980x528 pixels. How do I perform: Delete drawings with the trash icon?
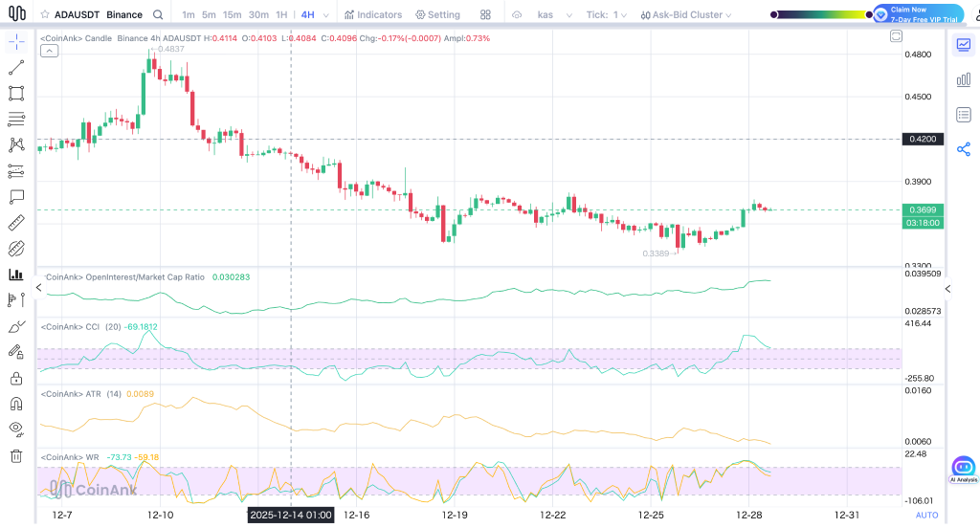click(16, 456)
